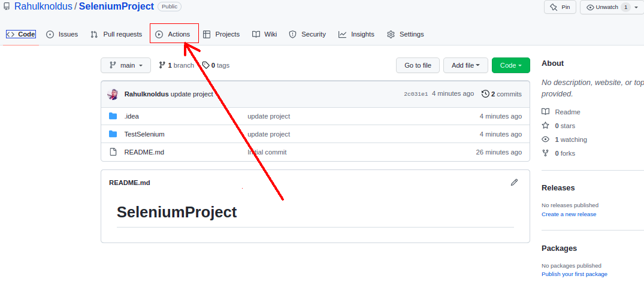Expand the green Code dropdown
The width and height of the screenshot is (644, 291).
coord(511,65)
